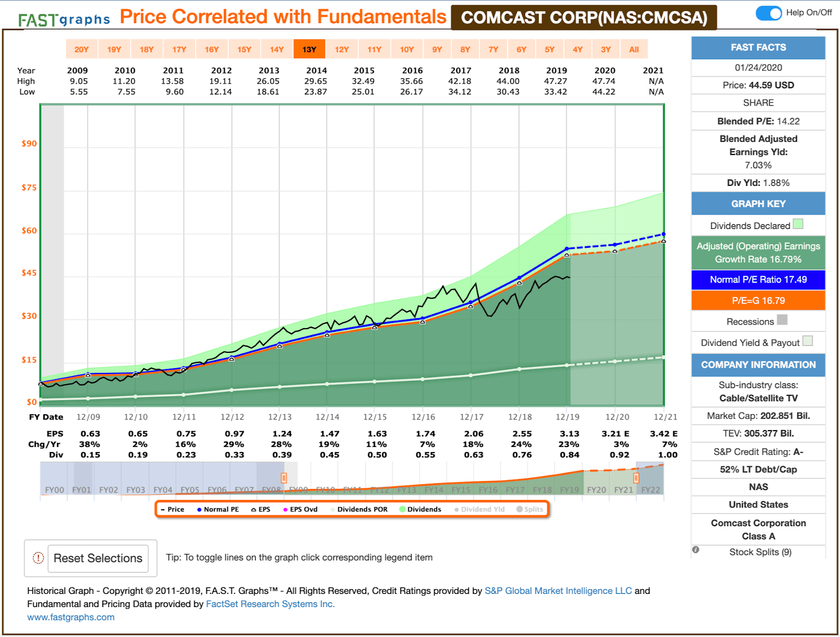Select the 17Y time range tab
The height and width of the screenshot is (637, 840).
click(x=179, y=49)
